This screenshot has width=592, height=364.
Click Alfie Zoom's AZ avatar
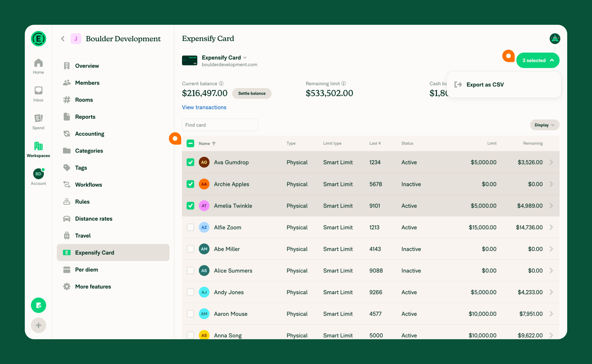[204, 227]
